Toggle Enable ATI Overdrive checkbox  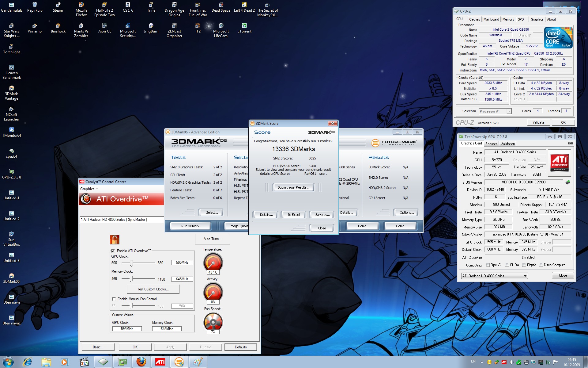[113, 251]
